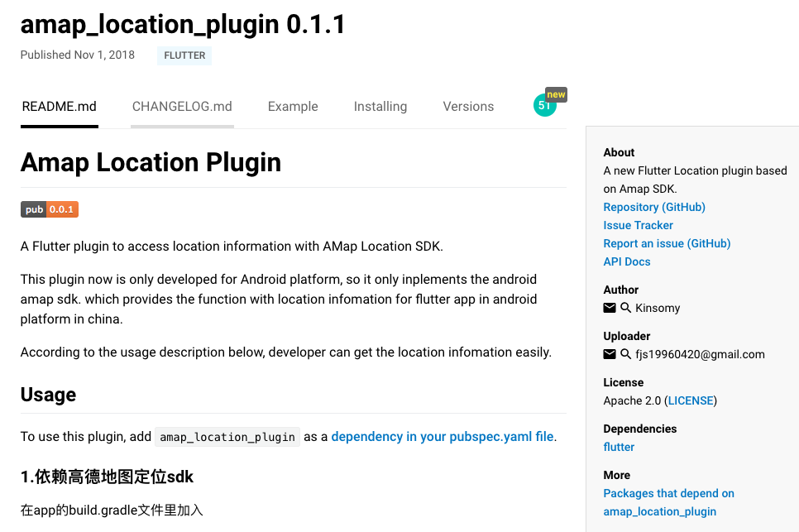Click the About description 'A new Flutter Location plugin'
799x532 pixels.
click(695, 180)
